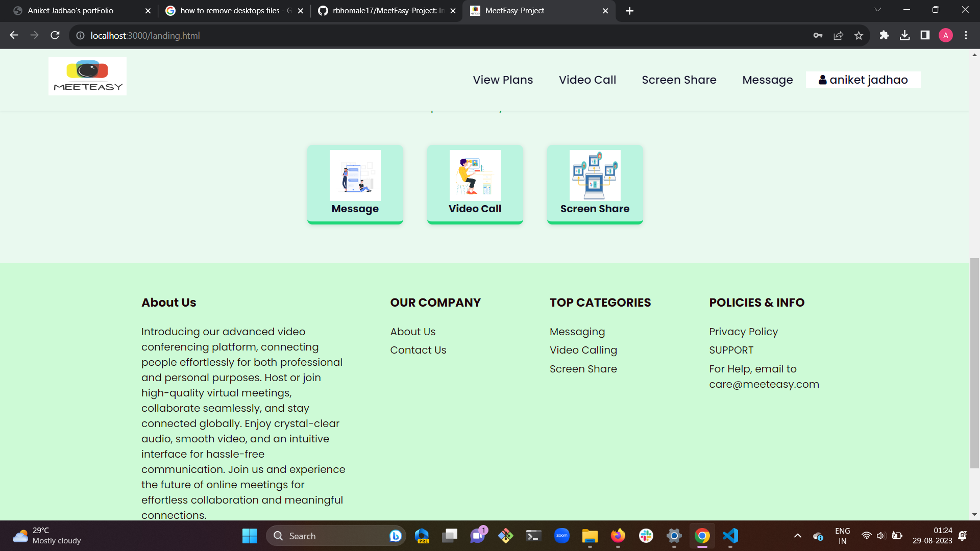980x551 pixels.
Task: Open the Privacy Policy footer link
Action: pos(743,332)
